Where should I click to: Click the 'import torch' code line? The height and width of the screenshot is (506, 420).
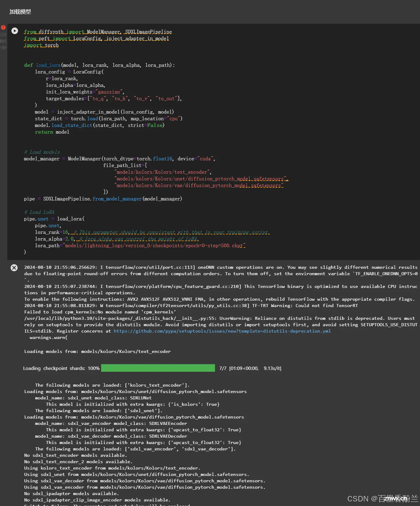pyautogui.click(x=41, y=45)
